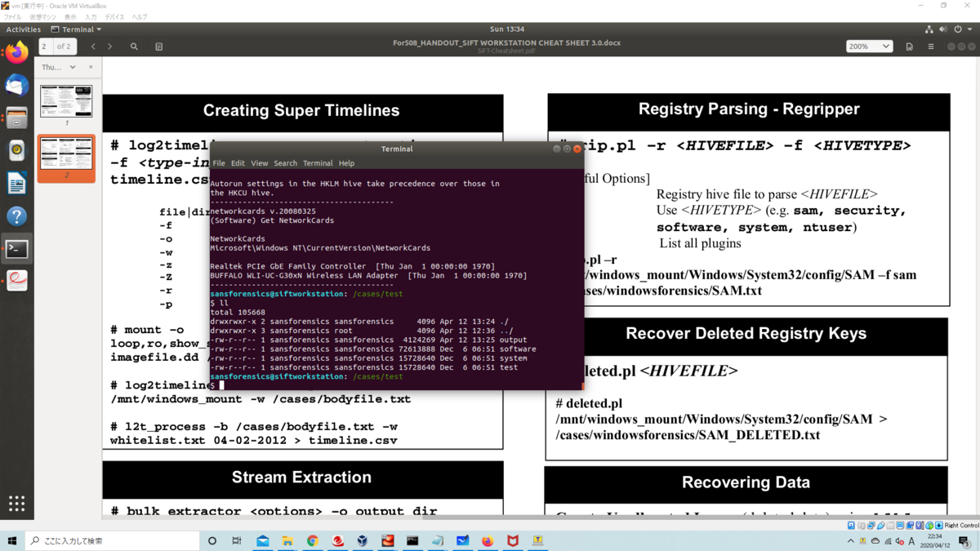Open LibreOffice Writer from the dock
This screenshot has height=551, width=980.
click(x=17, y=184)
